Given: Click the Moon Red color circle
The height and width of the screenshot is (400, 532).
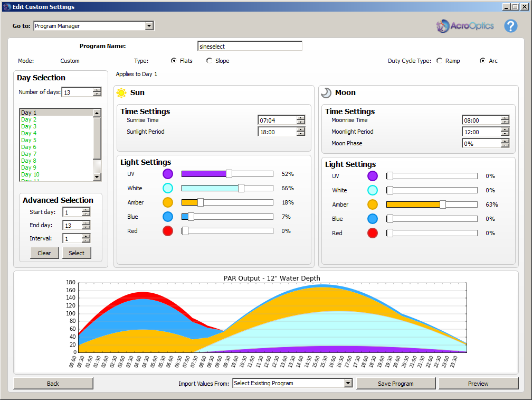Looking at the screenshot, I should pos(373,233).
